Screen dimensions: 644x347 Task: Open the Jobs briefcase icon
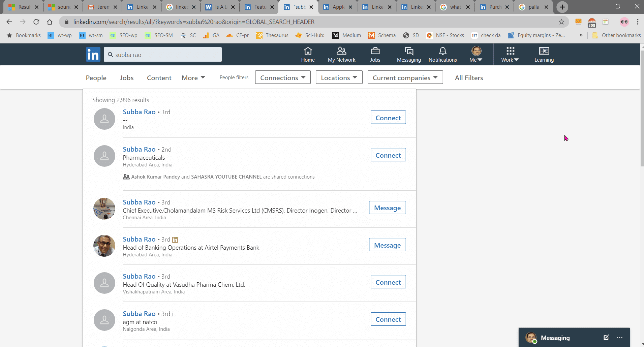click(x=375, y=51)
